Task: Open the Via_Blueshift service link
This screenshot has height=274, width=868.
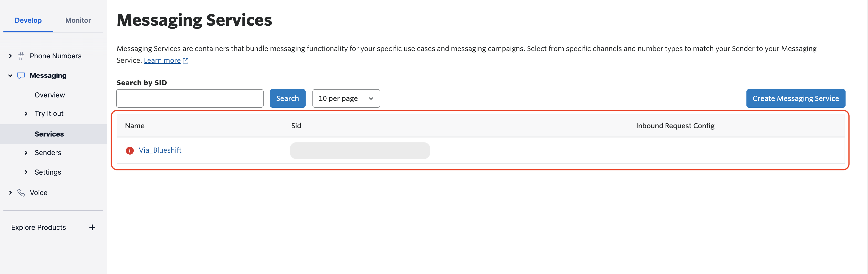Action: click(x=160, y=150)
